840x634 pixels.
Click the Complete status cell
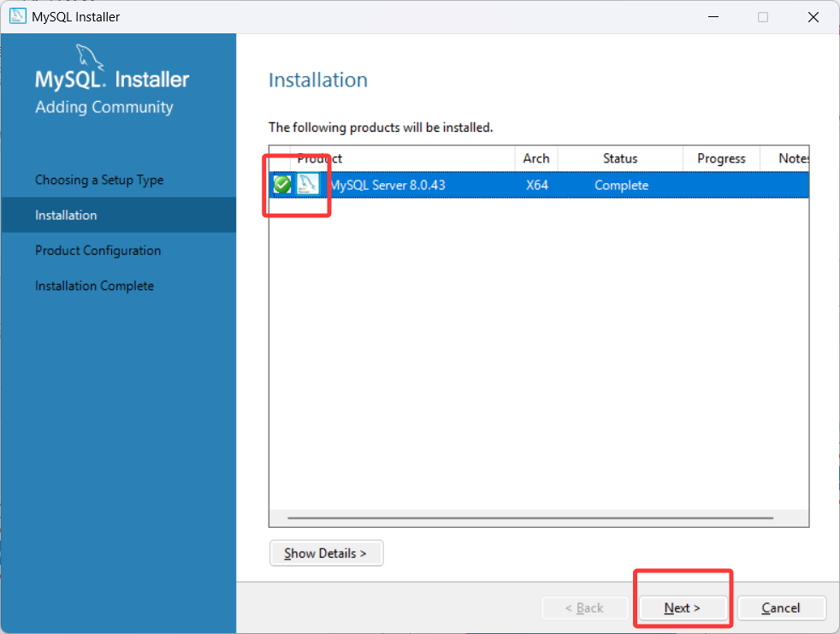(x=621, y=186)
